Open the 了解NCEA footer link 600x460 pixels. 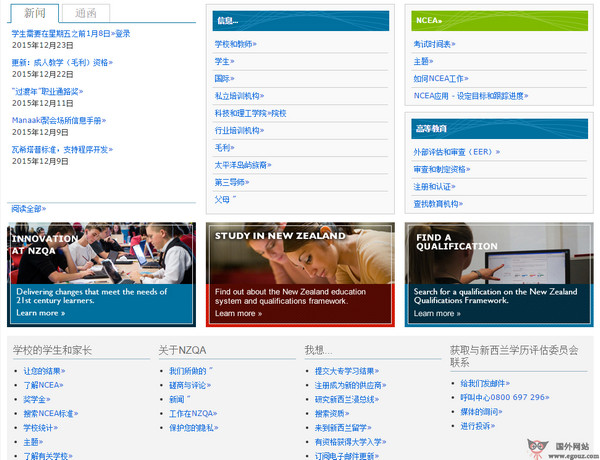43,385
